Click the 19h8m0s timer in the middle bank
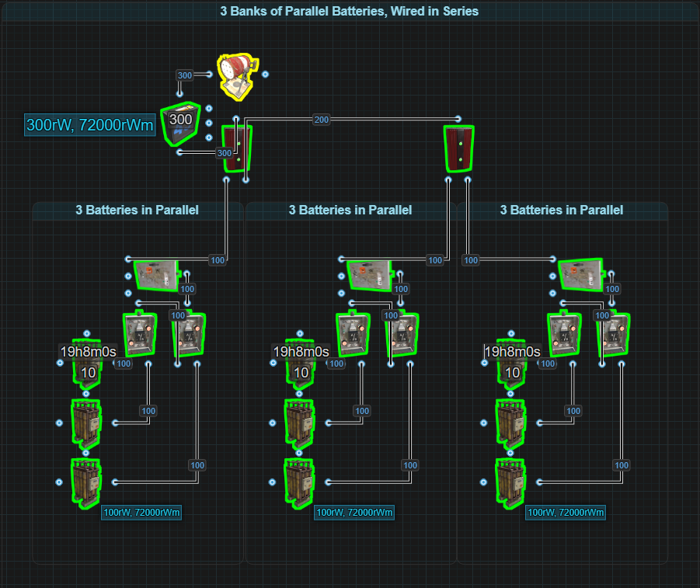 301,352
